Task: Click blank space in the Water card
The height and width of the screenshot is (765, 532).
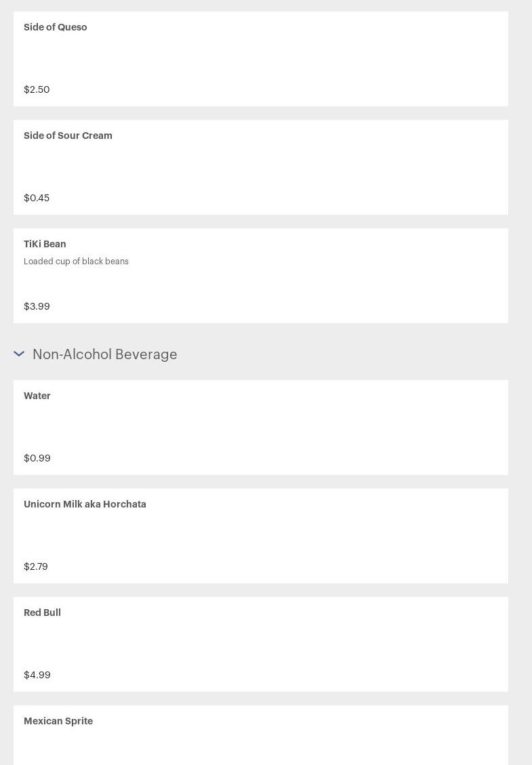Action: (x=305, y=428)
